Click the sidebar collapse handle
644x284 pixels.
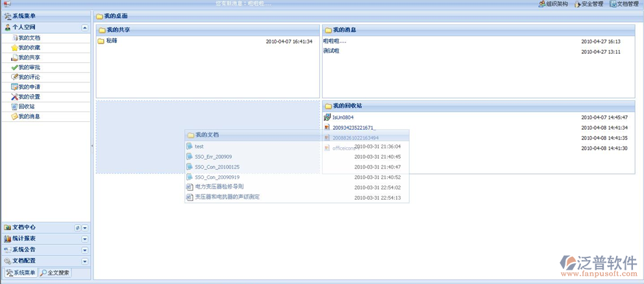92,146
